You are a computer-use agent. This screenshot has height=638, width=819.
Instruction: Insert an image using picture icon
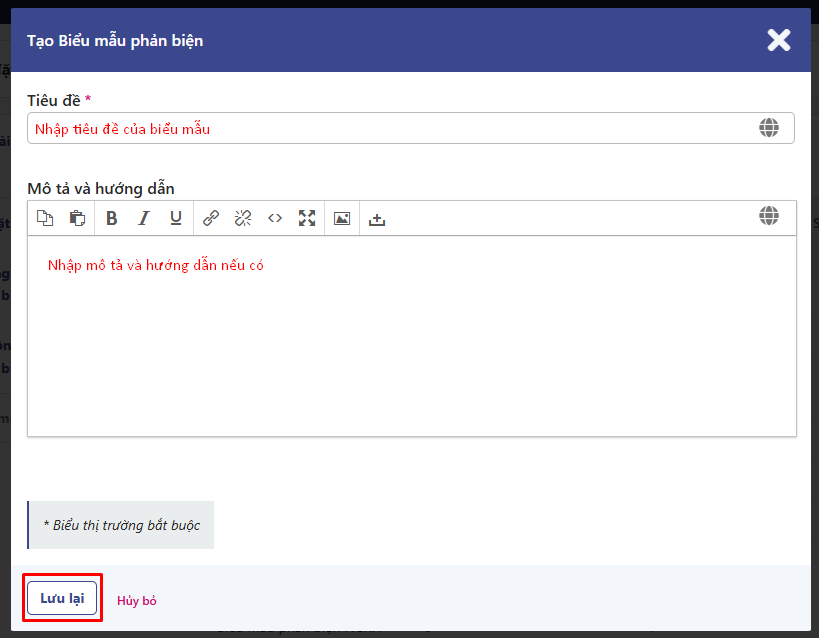click(x=342, y=218)
